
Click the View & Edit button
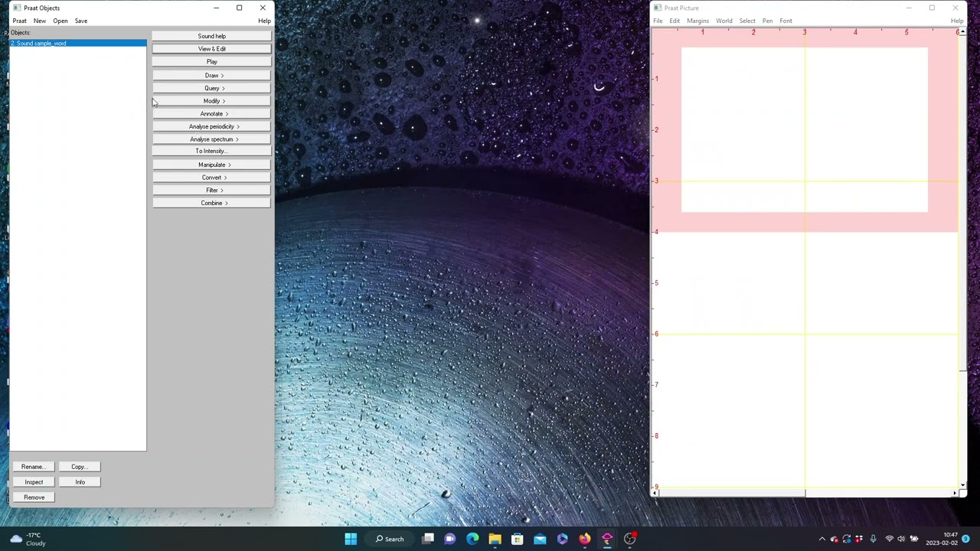(211, 49)
